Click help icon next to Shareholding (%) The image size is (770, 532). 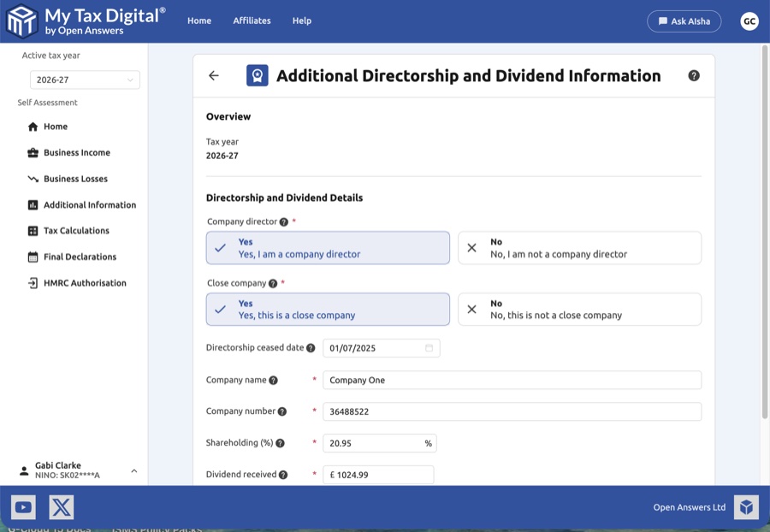pyautogui.click(x=280, y=444)
